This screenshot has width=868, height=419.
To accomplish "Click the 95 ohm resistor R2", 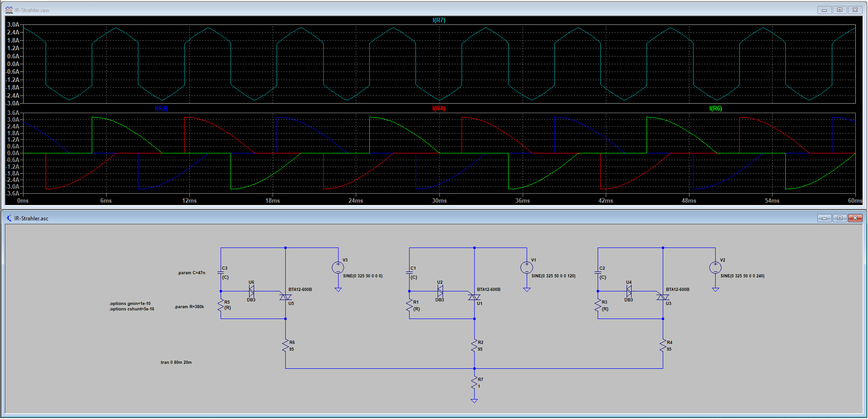I will click(474, 346).
